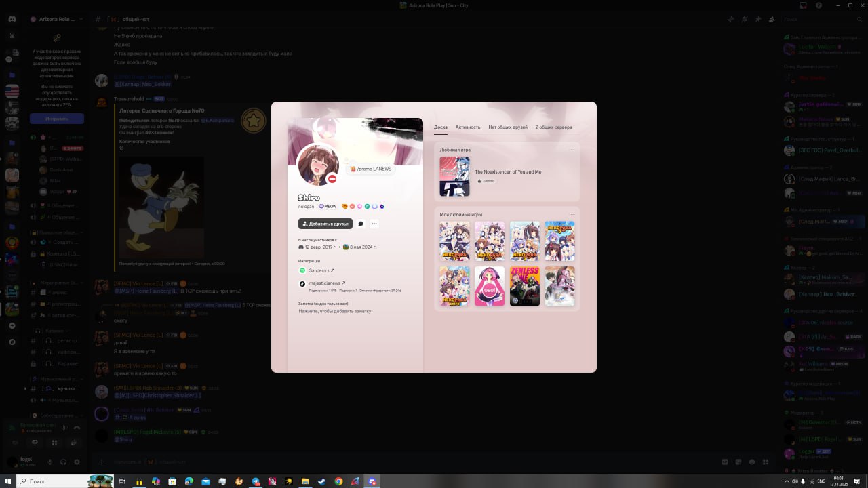Open the more options menu beside the message icon
The image size is (868, 488).
tap(374, 224)
